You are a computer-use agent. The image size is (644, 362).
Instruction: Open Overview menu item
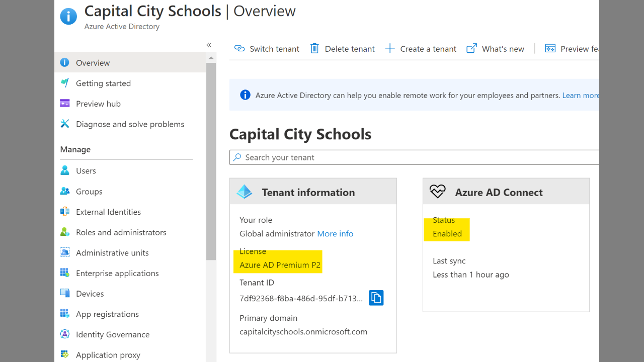click(x=130, y=62)
